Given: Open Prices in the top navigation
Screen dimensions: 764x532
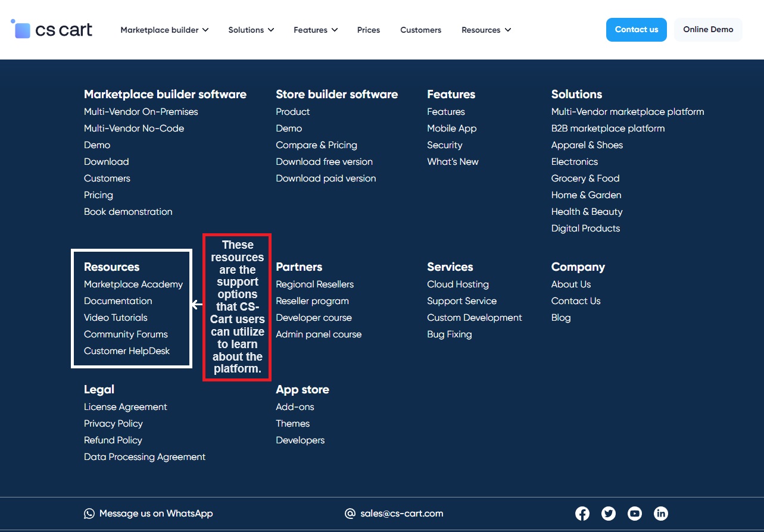Looking at the screenshot, I should coord(369,30).
